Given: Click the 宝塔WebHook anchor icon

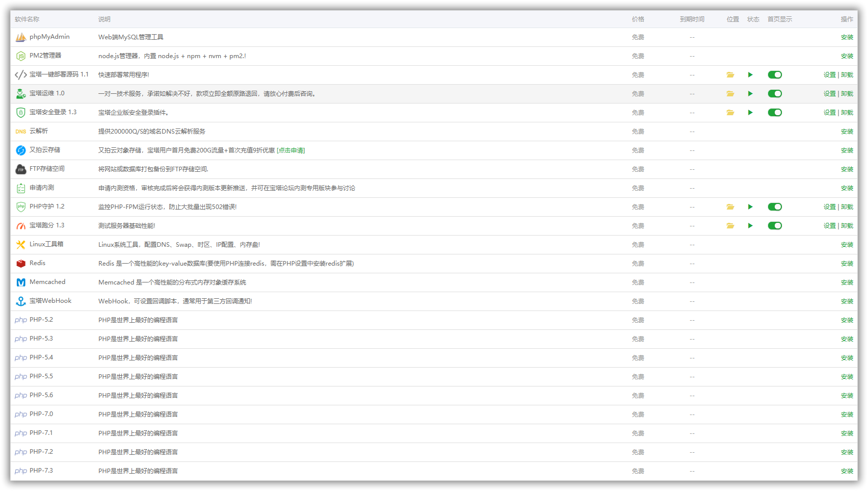Looking at the screenshot, I should tap(21, 301).
